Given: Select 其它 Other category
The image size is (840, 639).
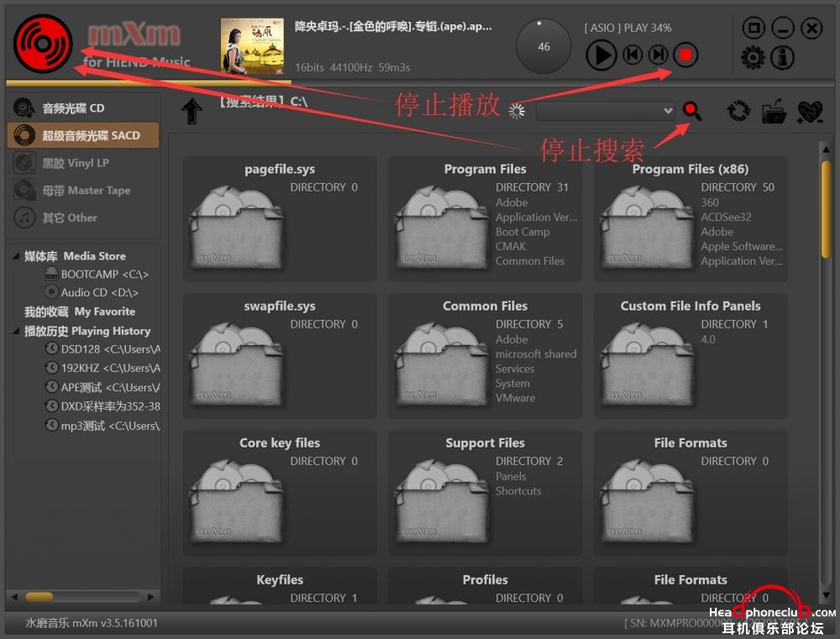Looking at the screenshot, I should click(x=83, y=217).
